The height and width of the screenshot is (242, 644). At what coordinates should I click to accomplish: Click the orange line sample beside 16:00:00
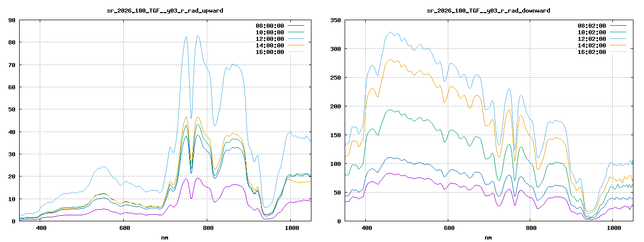coord(296,52)
